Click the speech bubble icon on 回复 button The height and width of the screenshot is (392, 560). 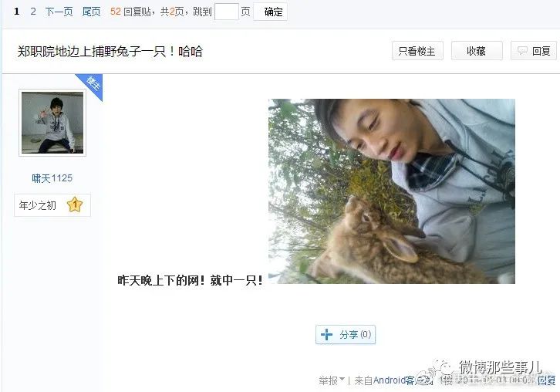pyautogui.click(x=522, y=51)
